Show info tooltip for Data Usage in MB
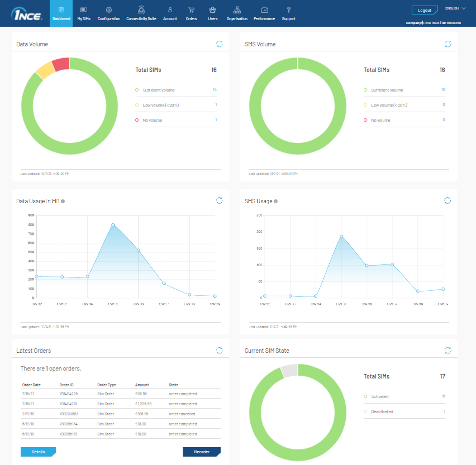Screen dimensions: 476x465 click(x=63, y=201)
